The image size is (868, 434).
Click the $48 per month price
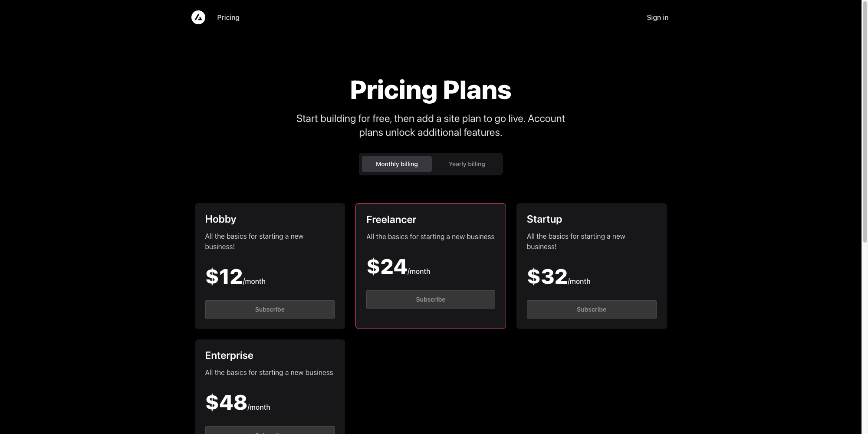(237, 403)
